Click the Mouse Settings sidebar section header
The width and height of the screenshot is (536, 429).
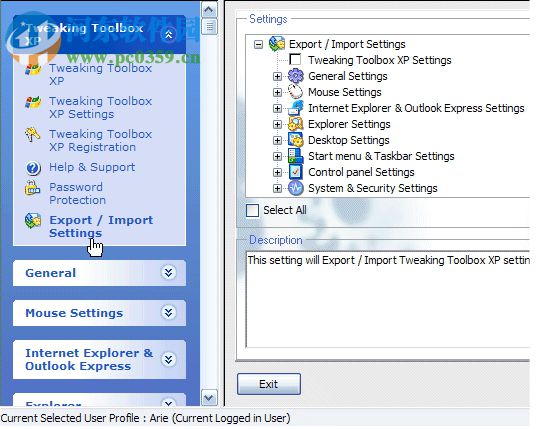99,313
